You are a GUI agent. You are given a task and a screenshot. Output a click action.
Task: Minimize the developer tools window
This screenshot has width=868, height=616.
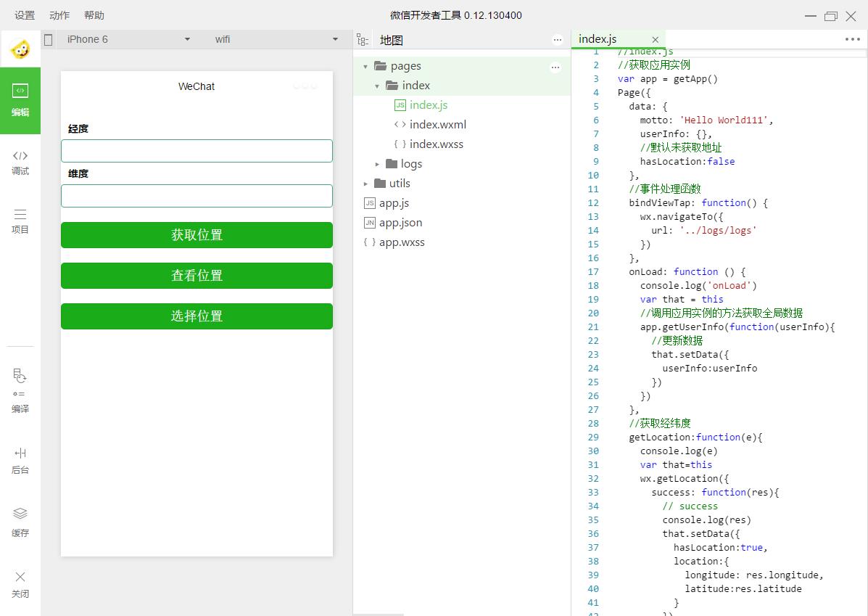tap(811, 16)
